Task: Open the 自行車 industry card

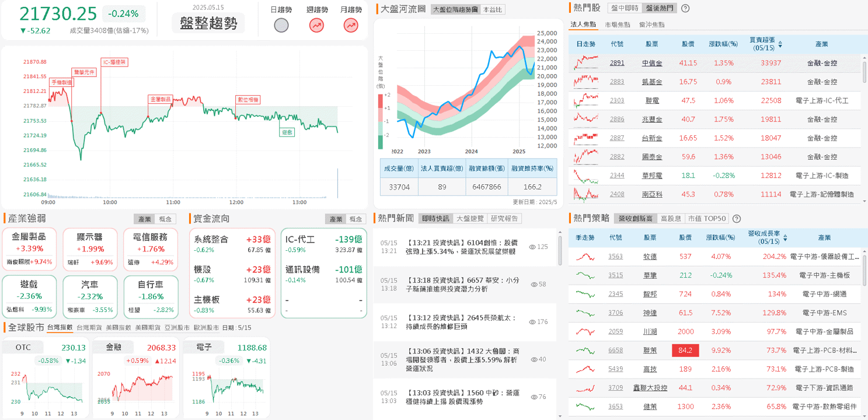Action: click(x=151, y=296)
